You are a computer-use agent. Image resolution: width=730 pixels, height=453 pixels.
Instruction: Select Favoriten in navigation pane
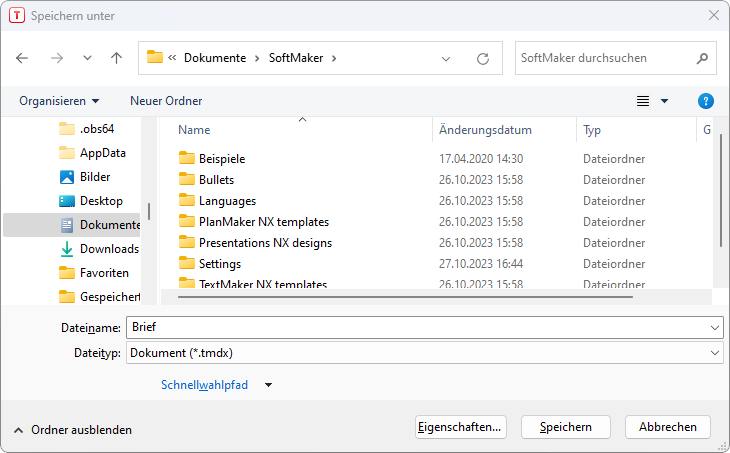tap(94, 273)
